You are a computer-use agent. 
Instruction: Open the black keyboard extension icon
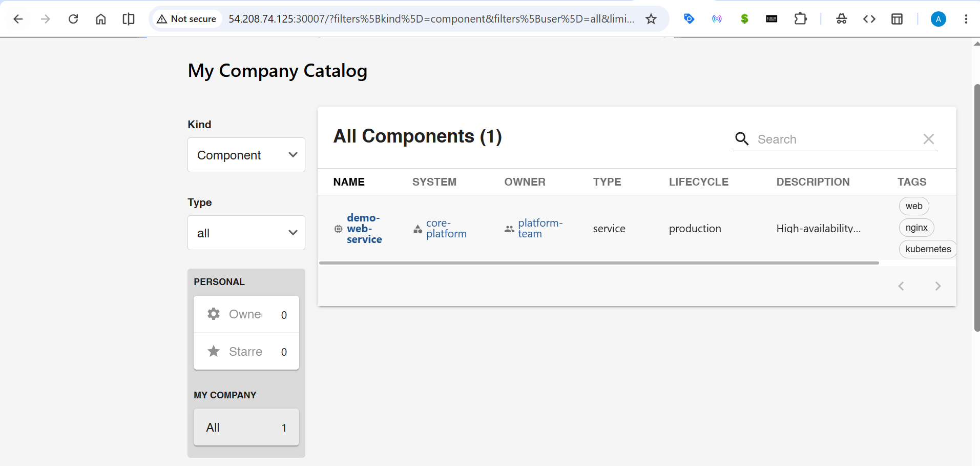772,19
